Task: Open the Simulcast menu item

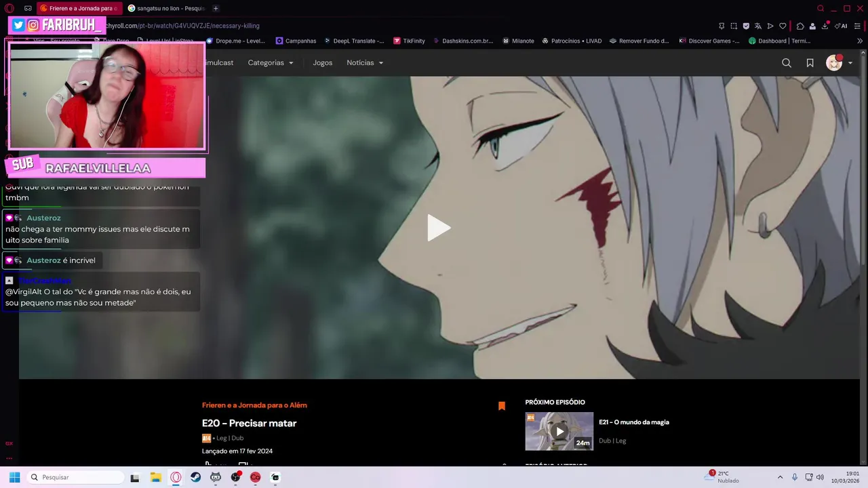Action: click(218, 62)
